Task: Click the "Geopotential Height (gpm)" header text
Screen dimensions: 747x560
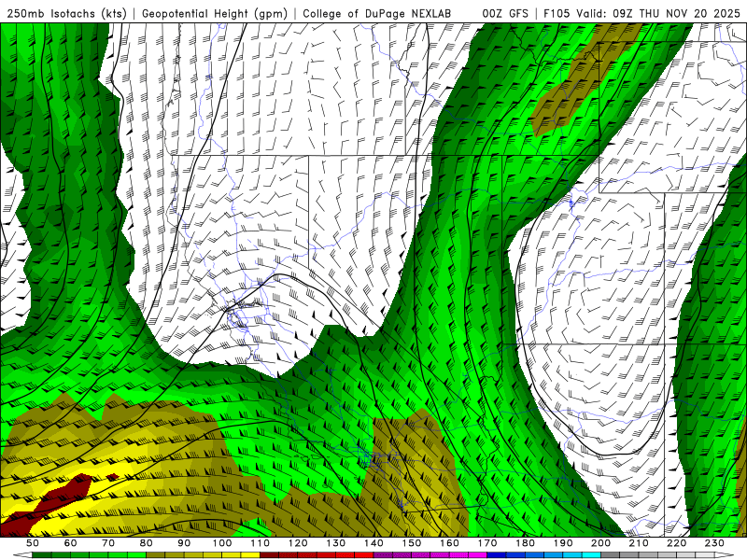Action: pos(215,13)
